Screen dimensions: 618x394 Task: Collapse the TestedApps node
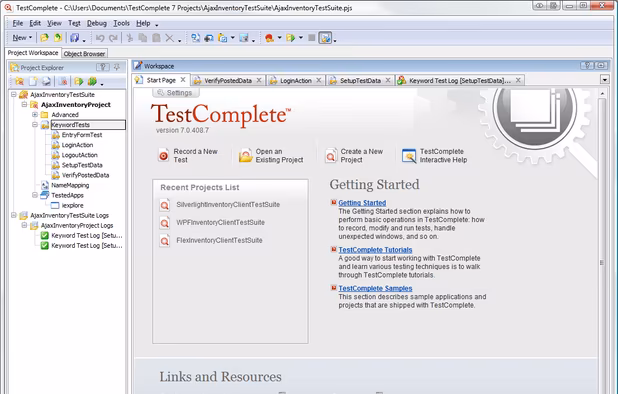click(x=35, y=195)
